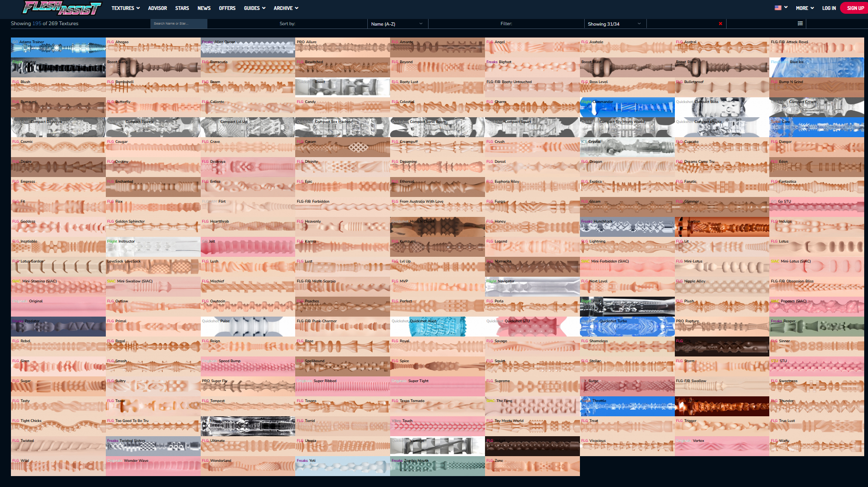Viewport: 868px width, 487px height.
Task: Open the Lotus Garden texture
Action: coord(58,267)
